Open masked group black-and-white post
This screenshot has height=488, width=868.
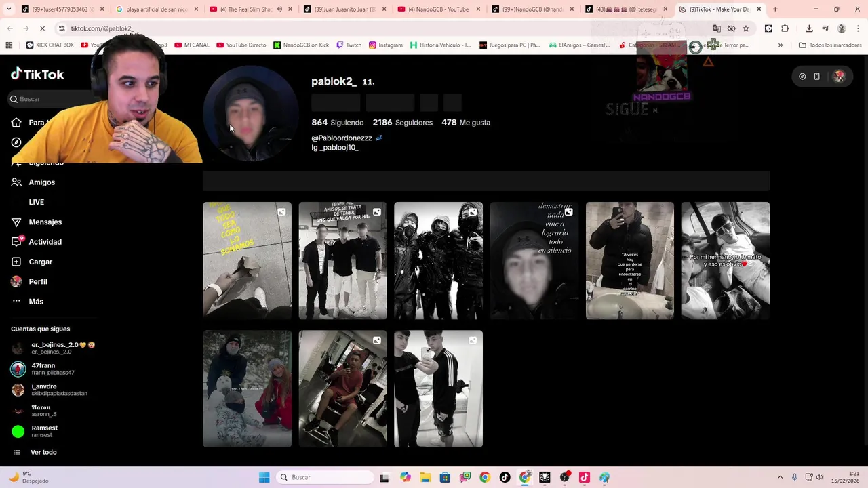click(x=438, y=260)
